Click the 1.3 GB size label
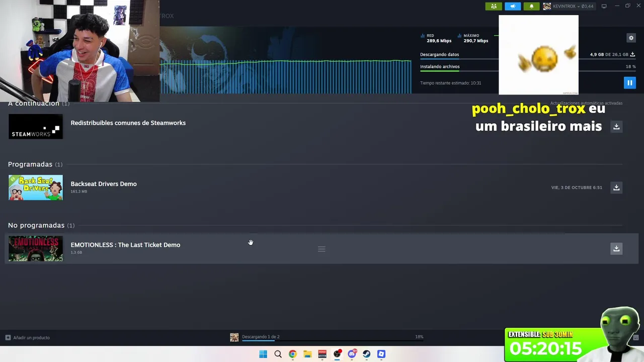The image size is (644, 362). tap(76, 252)
